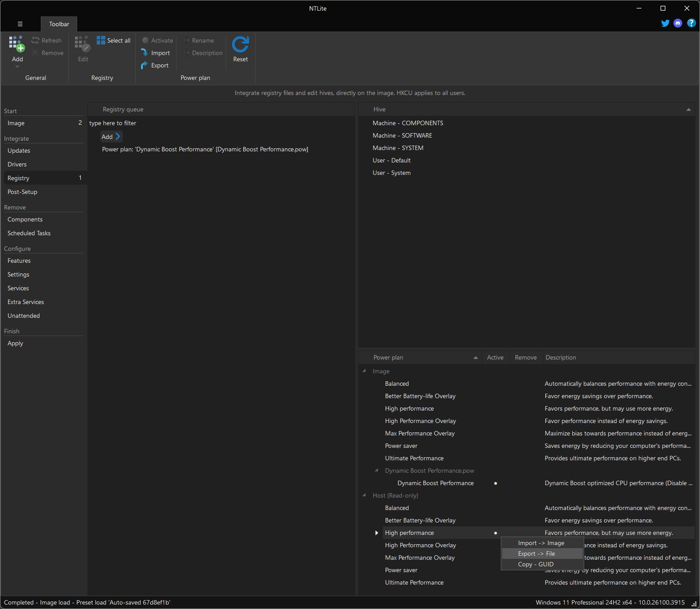Select the Machine - SYSTEM hive

click(398, 148)
